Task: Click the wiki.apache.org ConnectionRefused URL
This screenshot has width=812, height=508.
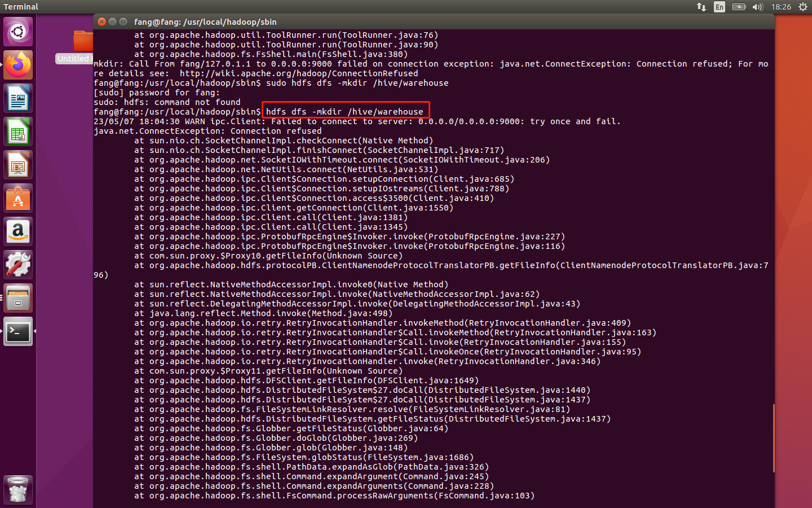Action: tap(299, 73)
